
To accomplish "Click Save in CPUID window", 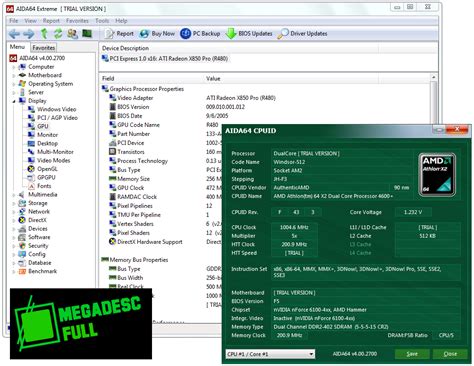I will point(412,354).
